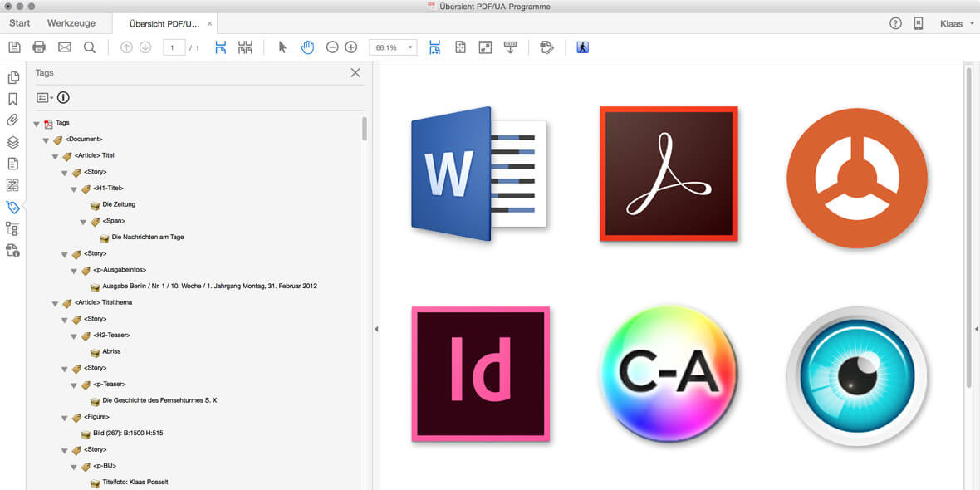Select the <p-BU> tag
Screen dimensions: 980x490
point(105,466)
